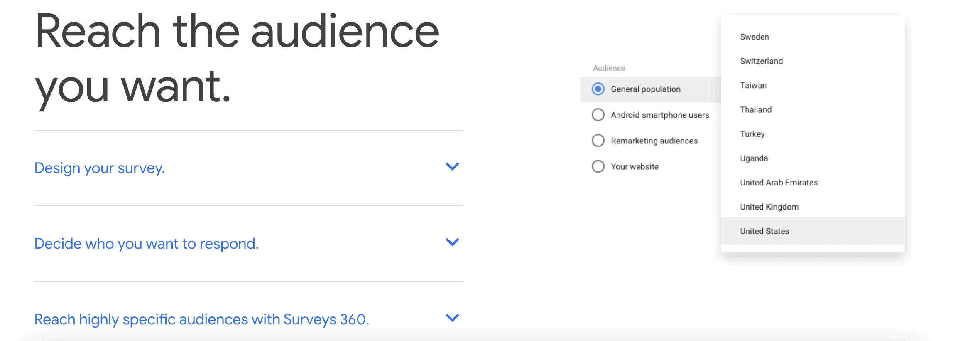Expand chevron beside Decide who you want to respond
The height and width of the screenshot is (341, 980).
(452, 242)
